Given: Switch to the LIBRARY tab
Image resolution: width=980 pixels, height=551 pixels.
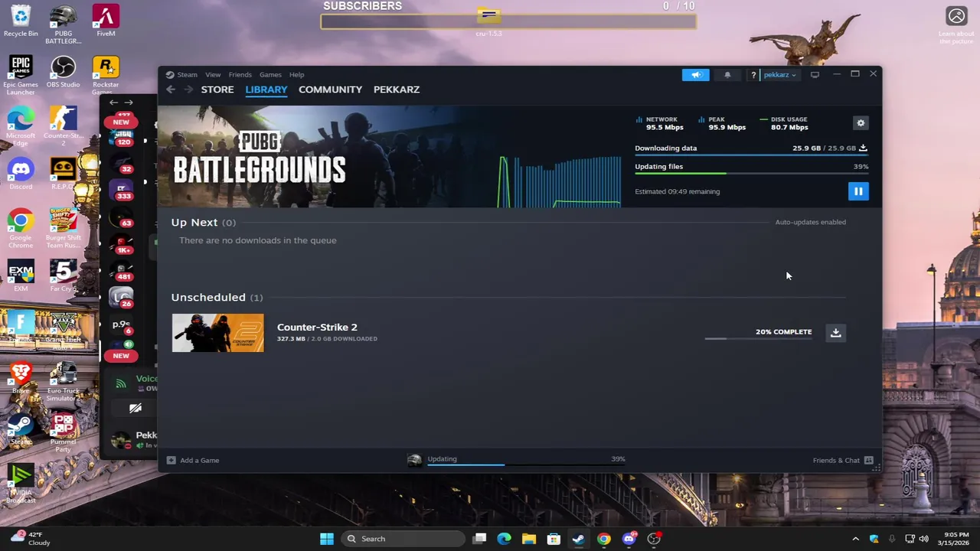Looking at the screenshot, I should click(266, 90).
